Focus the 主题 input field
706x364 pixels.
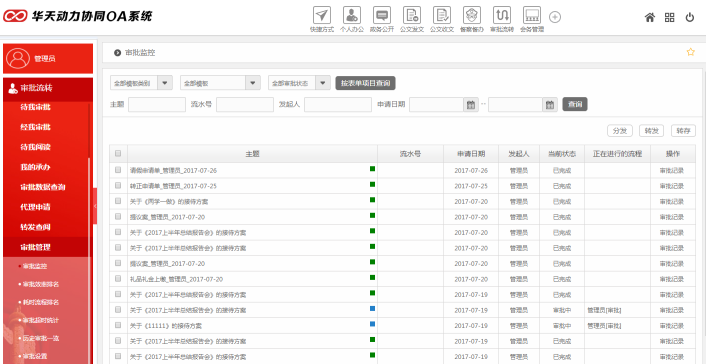tap(157, 105)
